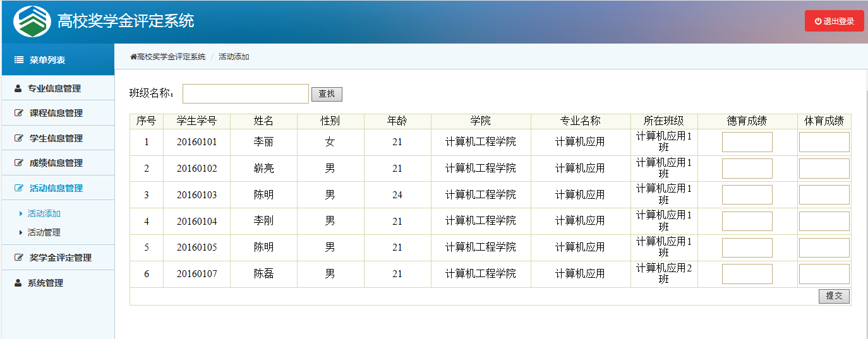This screenshot has width=868, height=339.
Task: Click the edit icon beside 学生信息管理
Action: [x=19, y=138]
